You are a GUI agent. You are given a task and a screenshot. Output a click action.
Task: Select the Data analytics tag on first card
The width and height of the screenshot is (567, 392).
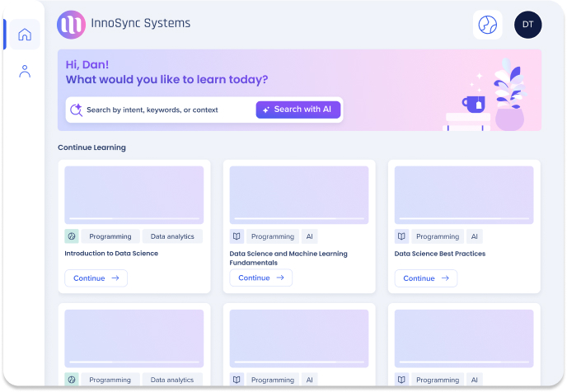click(172, 236)
